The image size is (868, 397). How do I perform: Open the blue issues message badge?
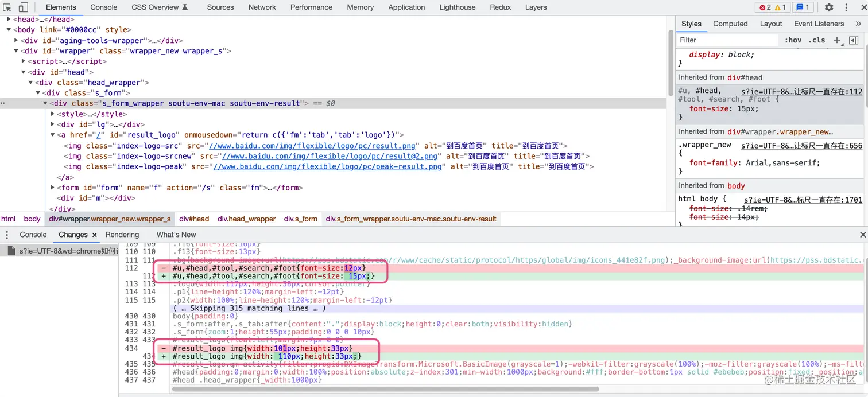[x=803, y=7]
